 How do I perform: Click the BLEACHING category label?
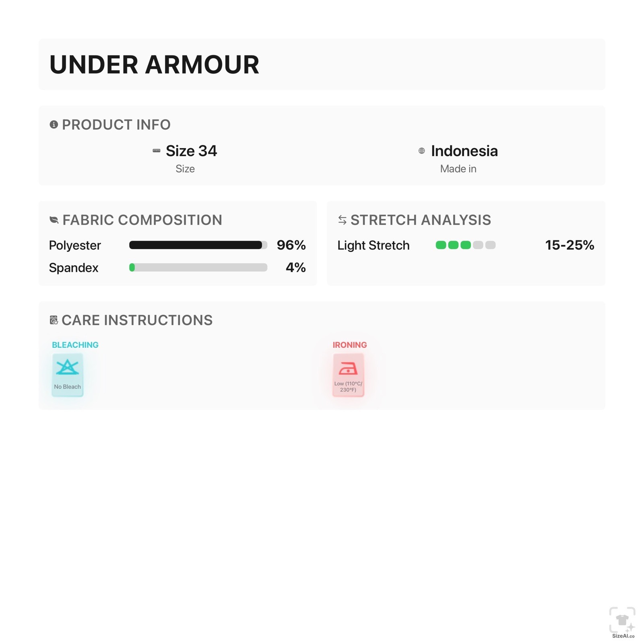coord(75,345)
